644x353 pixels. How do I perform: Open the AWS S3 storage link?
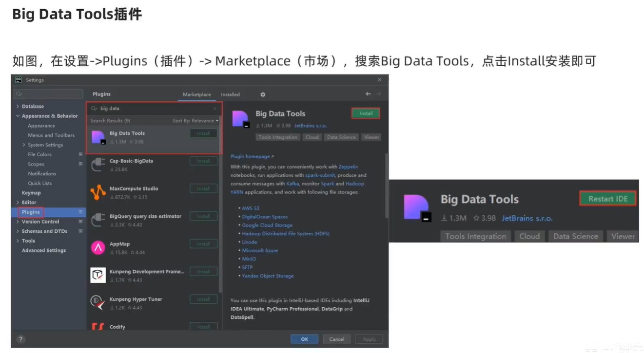[x=251, y=208]
